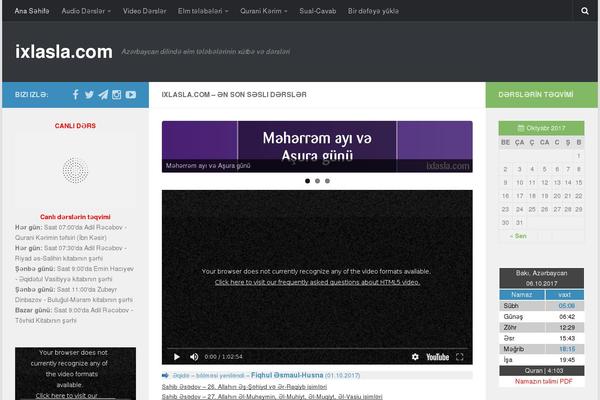Expand the Elm tələbələri dropdown
The image size is (600, 400).
[x=203, y=11]
